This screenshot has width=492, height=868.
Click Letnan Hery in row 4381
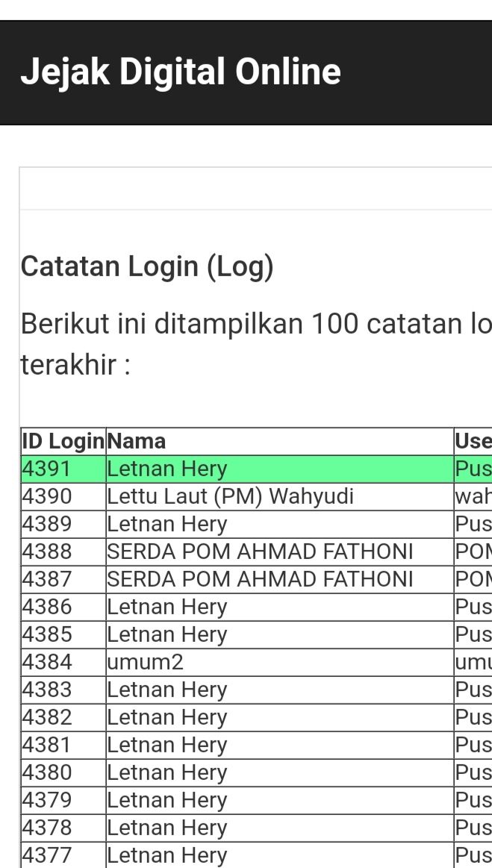click(x=167, y=746)
